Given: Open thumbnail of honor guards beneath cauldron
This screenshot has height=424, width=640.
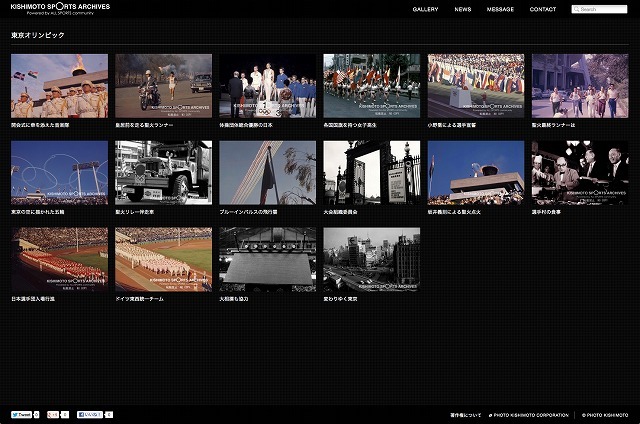Looking at the screenshot, I should pos(60,86).
